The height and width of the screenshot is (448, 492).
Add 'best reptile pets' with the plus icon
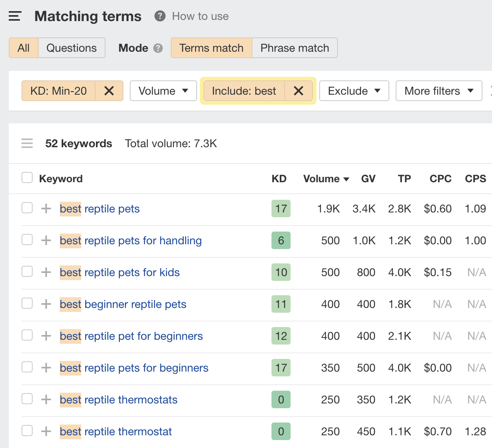pos(46,208)
